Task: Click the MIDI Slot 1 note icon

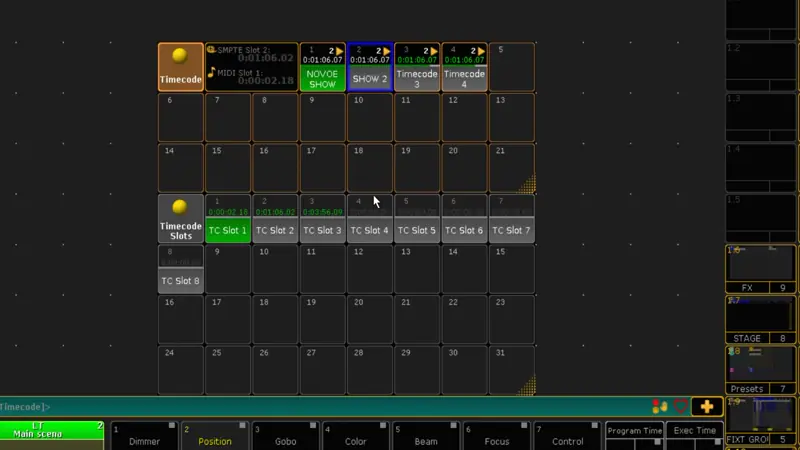Action: (x=211, y=72)
